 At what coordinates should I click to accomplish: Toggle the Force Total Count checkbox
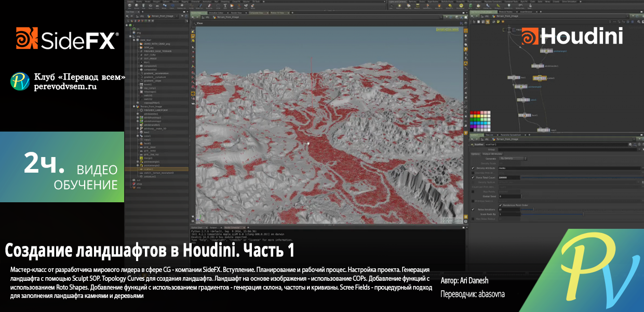473,177
